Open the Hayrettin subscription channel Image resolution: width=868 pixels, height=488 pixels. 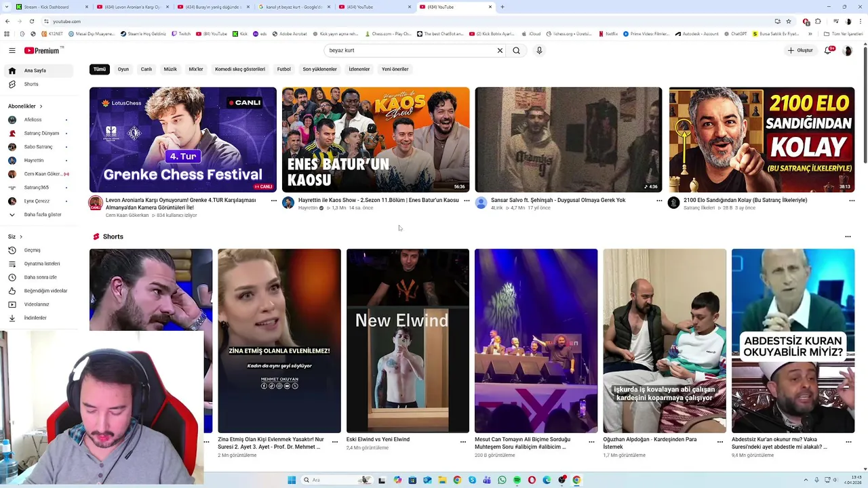tap(39, 161)
